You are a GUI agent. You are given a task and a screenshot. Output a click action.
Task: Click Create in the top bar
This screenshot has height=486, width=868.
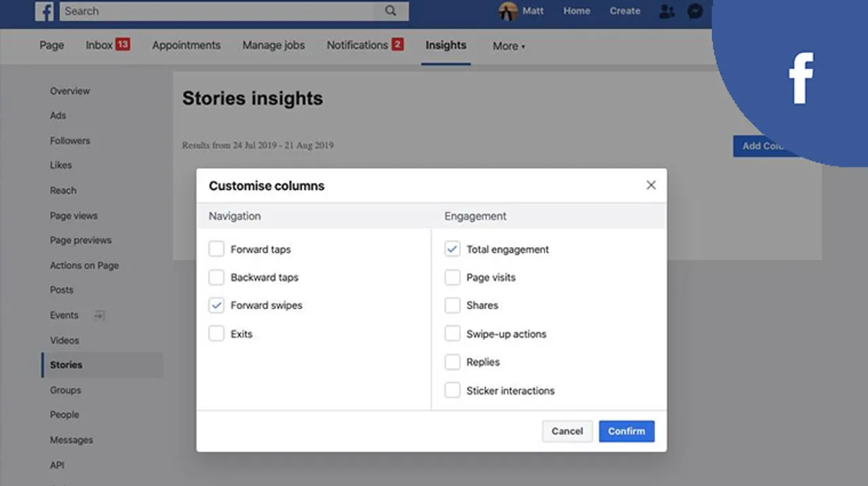(625, 11)
